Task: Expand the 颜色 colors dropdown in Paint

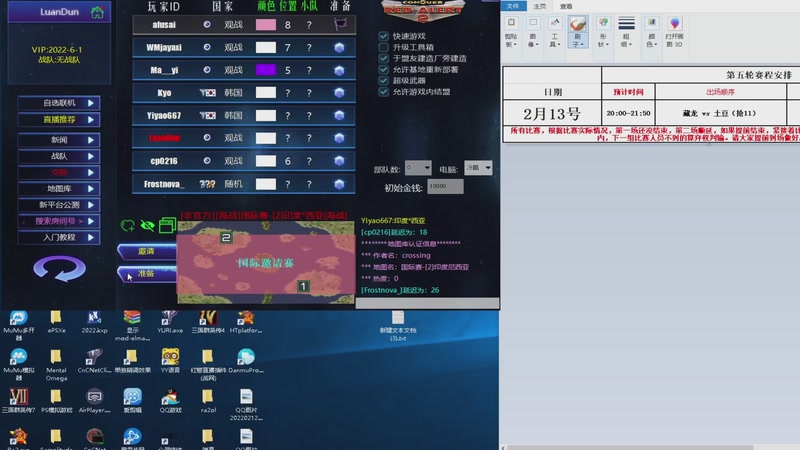Action: point(652,32)
